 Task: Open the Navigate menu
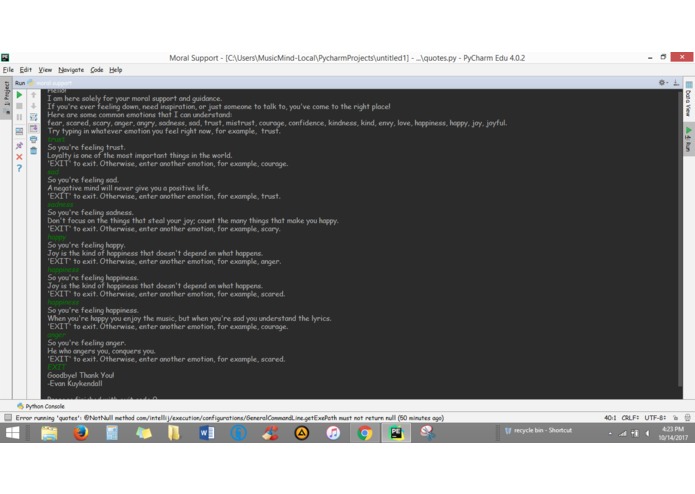71,70
